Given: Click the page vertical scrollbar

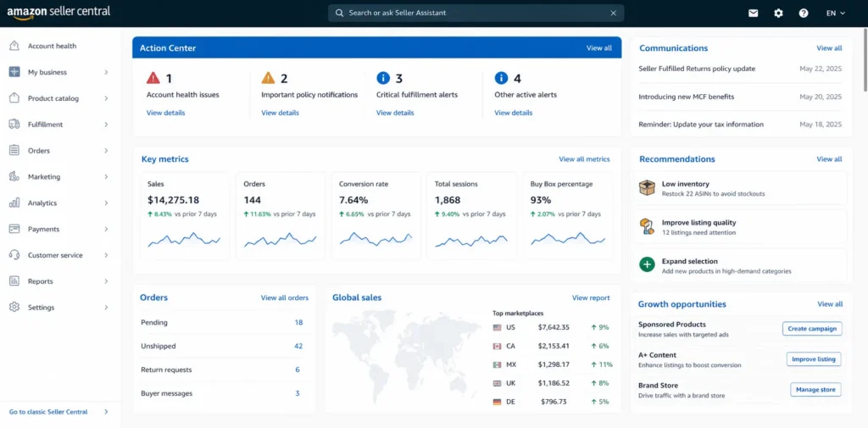Looking at the screenshot, I should click(x=865, y=59).
